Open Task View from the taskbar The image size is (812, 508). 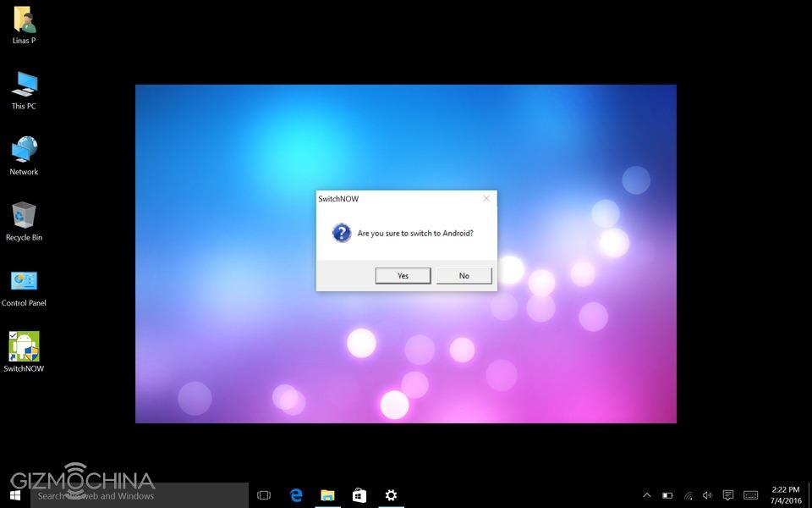[264, 495]
